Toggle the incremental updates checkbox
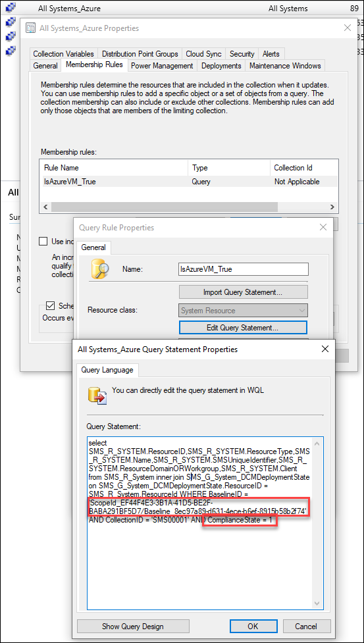Screen dimensions: 364x643 [43, 241]
